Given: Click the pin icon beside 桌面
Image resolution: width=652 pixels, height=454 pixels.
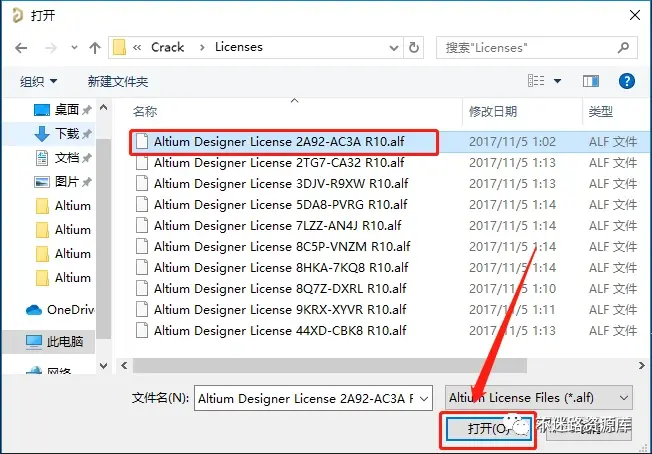Looking at the screenshot, I should click(x=86, y=110).
